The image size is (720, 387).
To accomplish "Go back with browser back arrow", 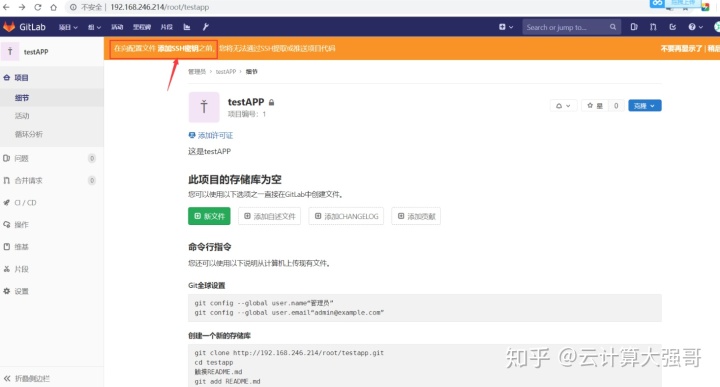I will tap(6, 7).
